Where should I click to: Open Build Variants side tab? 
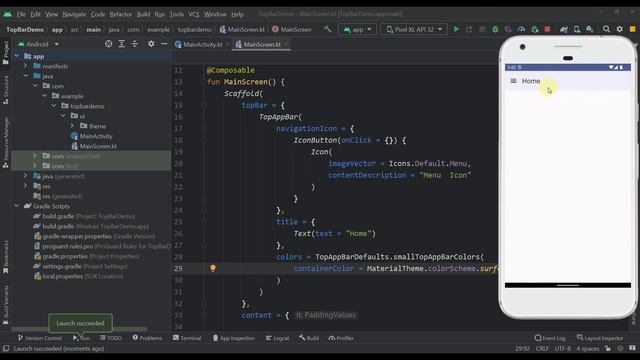[5, 305]
